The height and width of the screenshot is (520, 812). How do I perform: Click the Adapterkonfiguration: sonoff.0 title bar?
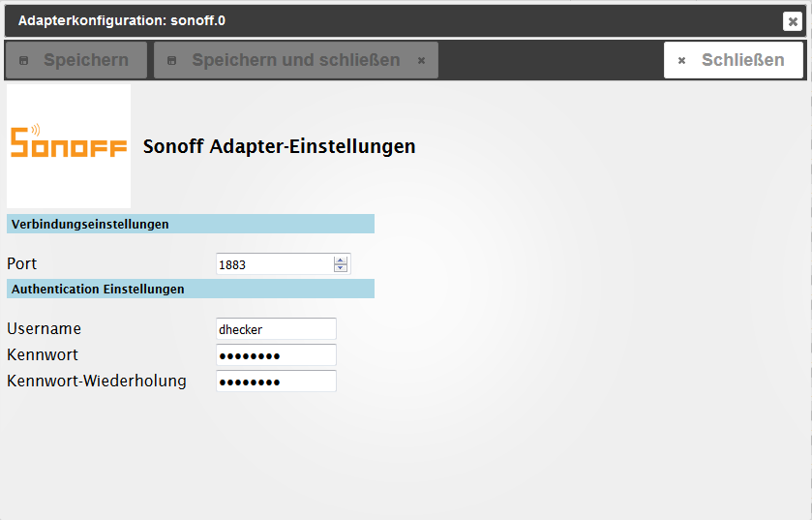click(x=394, y=21)
